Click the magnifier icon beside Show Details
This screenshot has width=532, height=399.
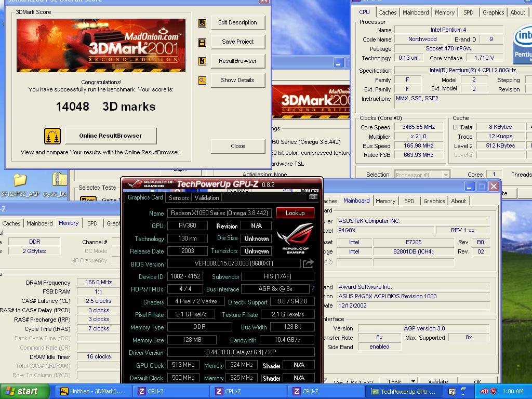[202, 81]
